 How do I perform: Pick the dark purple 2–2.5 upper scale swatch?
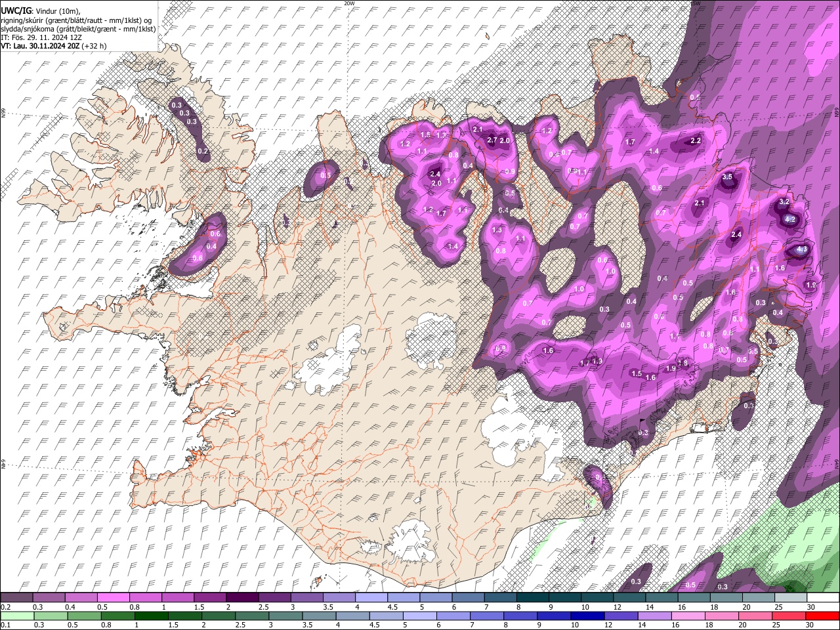[242, 598]
